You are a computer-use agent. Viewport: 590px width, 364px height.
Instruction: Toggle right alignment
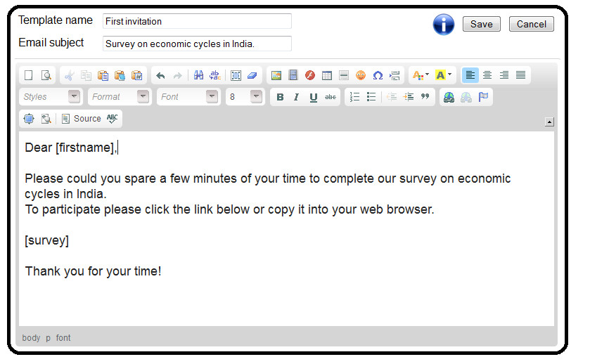pyautogui.click(x=504, y=75)
